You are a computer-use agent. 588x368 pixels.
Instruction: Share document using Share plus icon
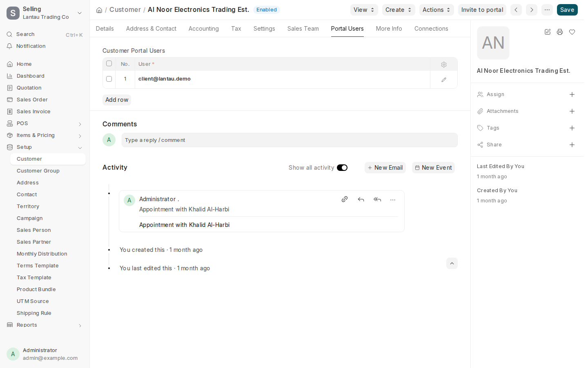pos(572,145)
